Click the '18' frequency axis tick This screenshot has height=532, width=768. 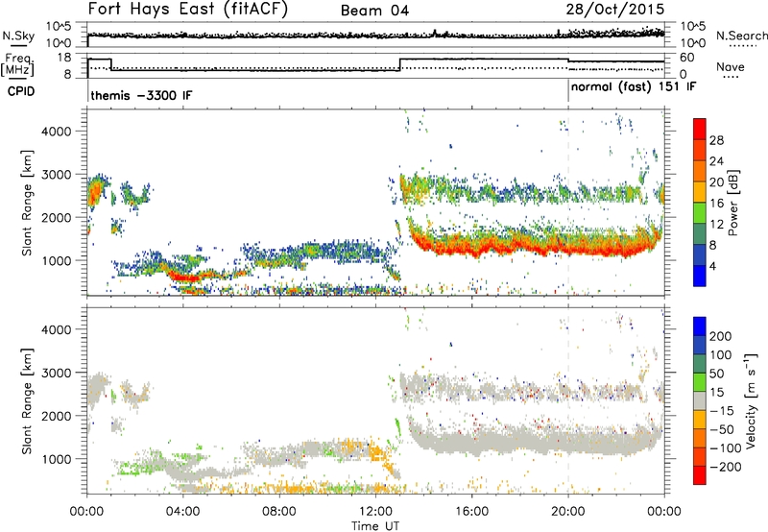pyautogui.click(x=64, y=58)
